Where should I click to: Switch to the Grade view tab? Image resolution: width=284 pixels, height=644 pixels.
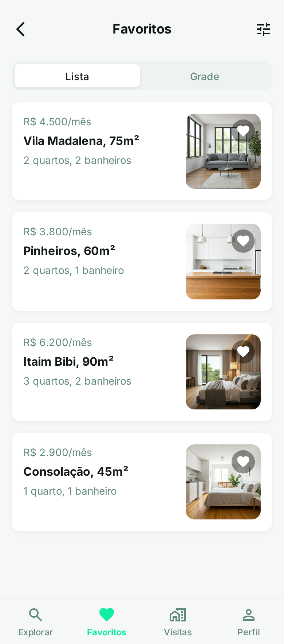[205, 76]
